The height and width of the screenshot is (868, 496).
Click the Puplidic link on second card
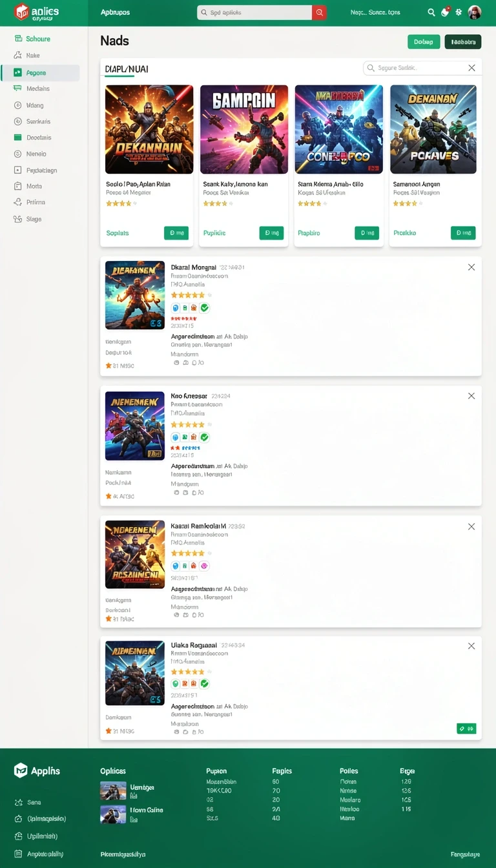(x=214, y=233)
